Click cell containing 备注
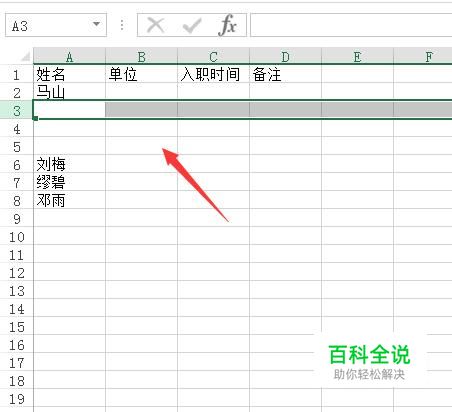Screen dimensions: 452x412 285,74
